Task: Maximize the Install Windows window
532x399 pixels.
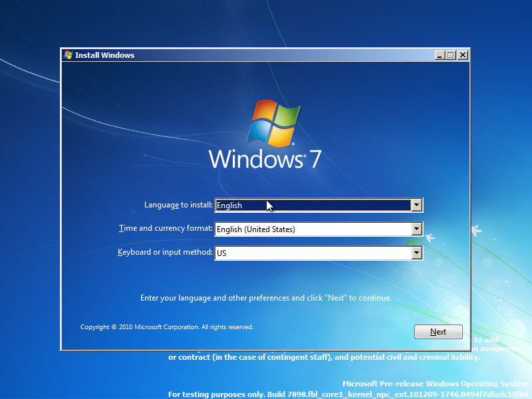Action: (451, 55)
